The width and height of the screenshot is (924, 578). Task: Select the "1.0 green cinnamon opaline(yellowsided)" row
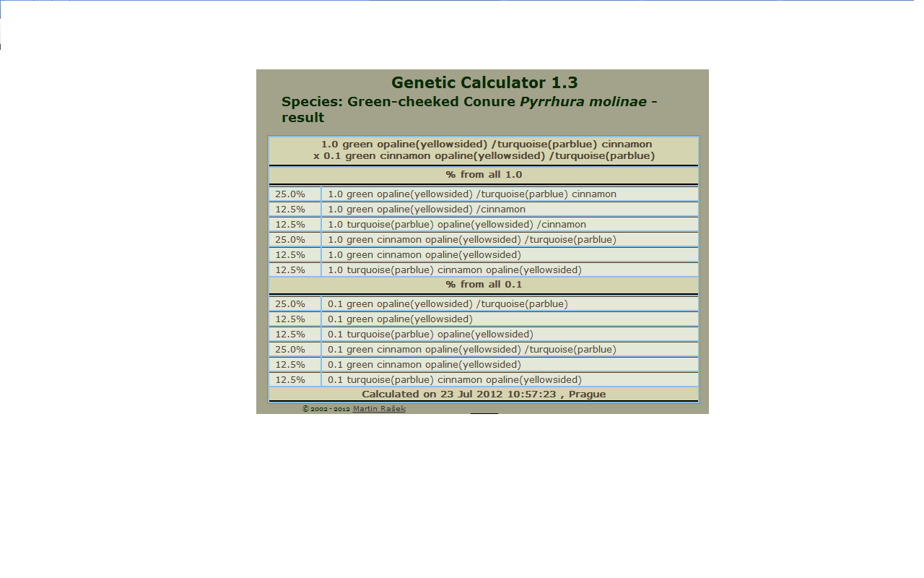424,255
